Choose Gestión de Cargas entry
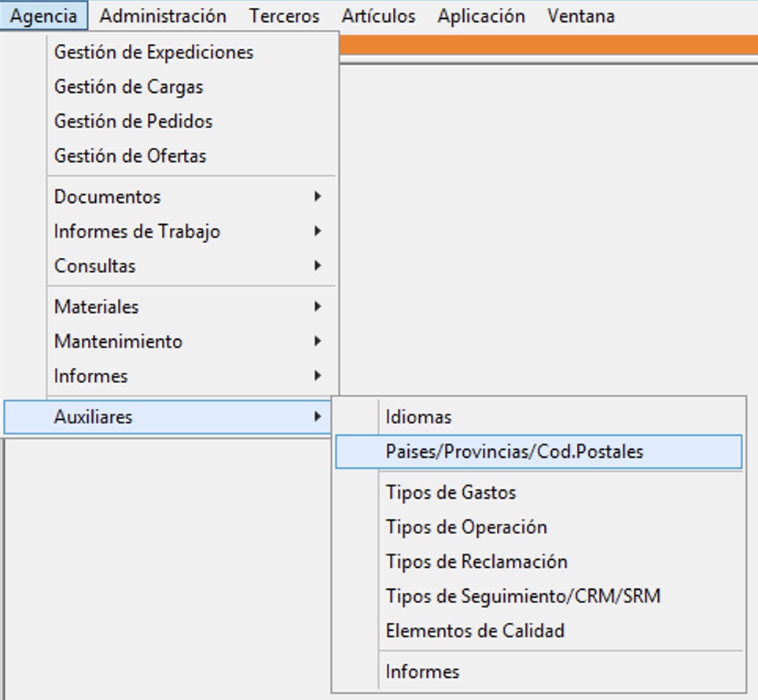758x700 pixels. pyautogui.click(x=129, y=87)
